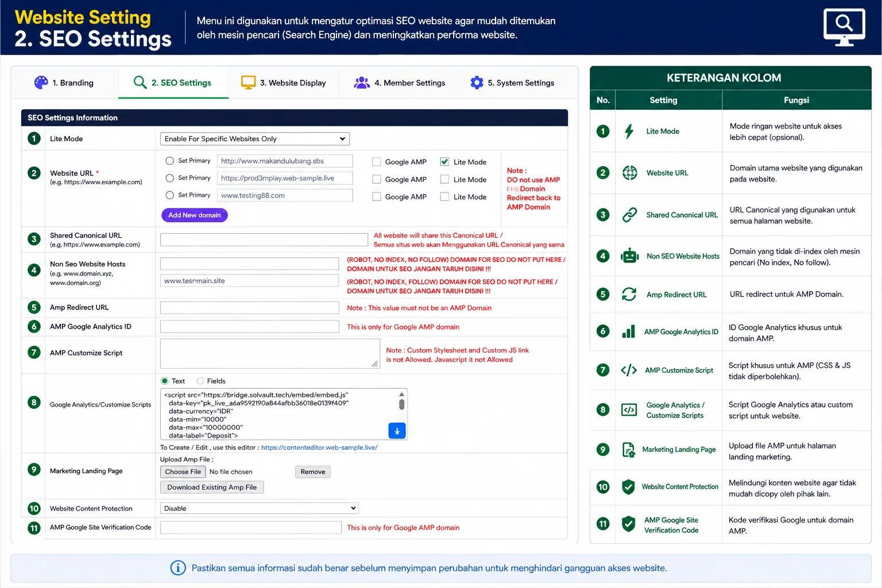Click the 'Upload Amp File :' label
Viewport: 882px width, 588px height.
[x=187, y=459]
